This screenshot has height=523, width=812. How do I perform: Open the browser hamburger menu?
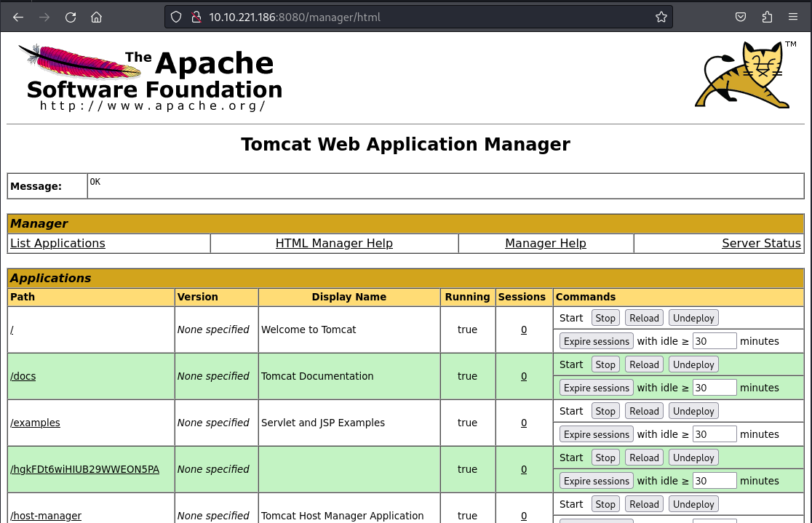pos(793,17)
